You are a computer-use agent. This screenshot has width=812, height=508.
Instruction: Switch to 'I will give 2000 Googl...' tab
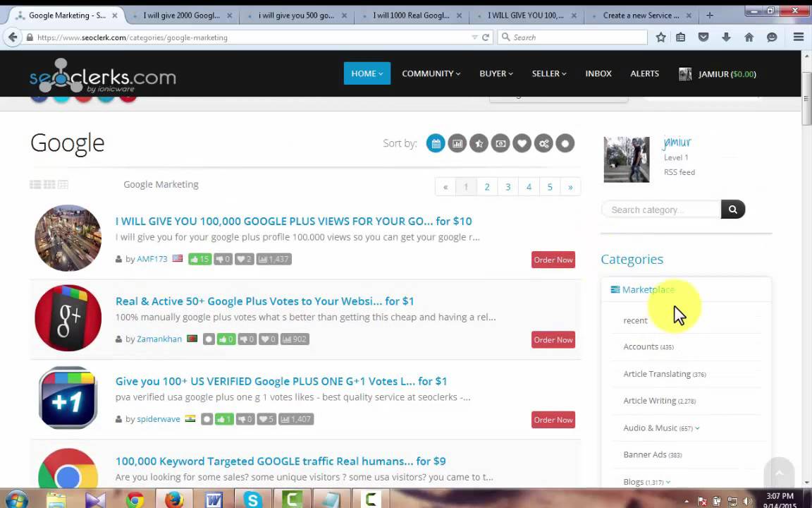[x=182, y=16]
